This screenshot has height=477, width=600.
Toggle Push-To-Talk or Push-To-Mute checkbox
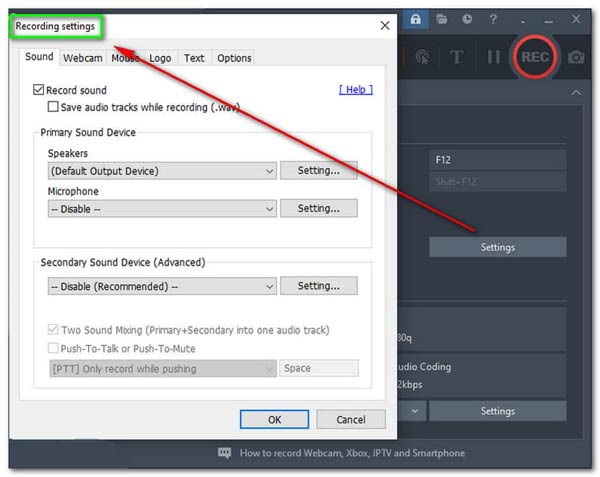point(53,348)
